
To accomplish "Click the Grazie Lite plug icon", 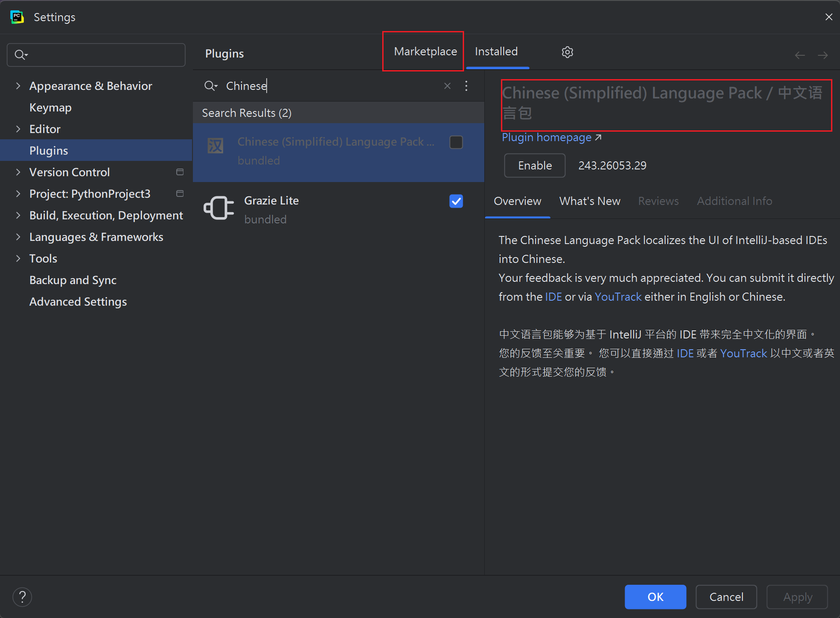I will tap(219, 208).
